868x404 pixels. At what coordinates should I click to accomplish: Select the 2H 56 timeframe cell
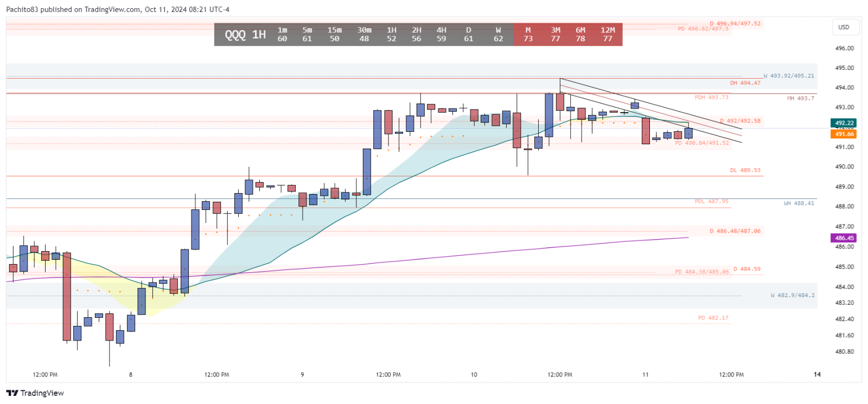point(417,35)
